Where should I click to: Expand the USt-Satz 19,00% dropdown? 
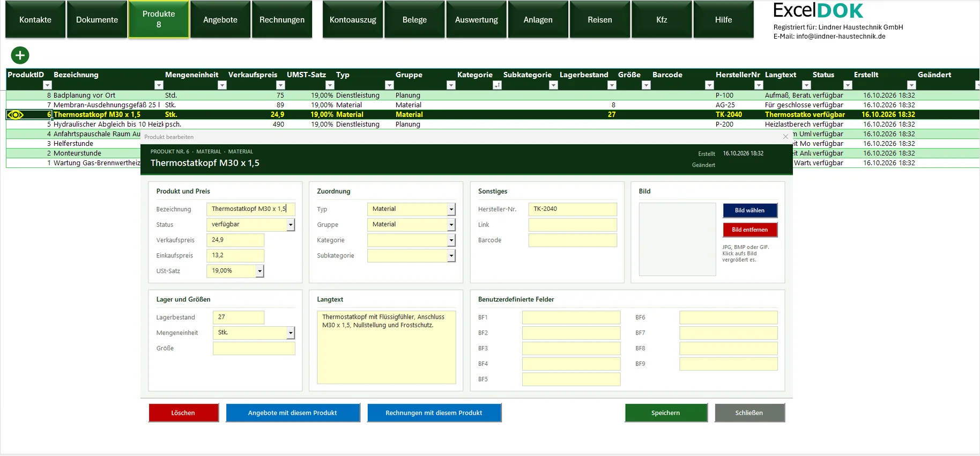coord(259,271)
